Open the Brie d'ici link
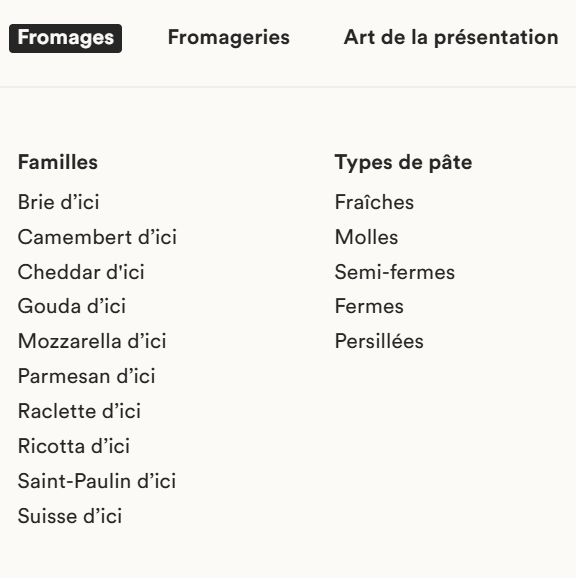 [58, 202]
